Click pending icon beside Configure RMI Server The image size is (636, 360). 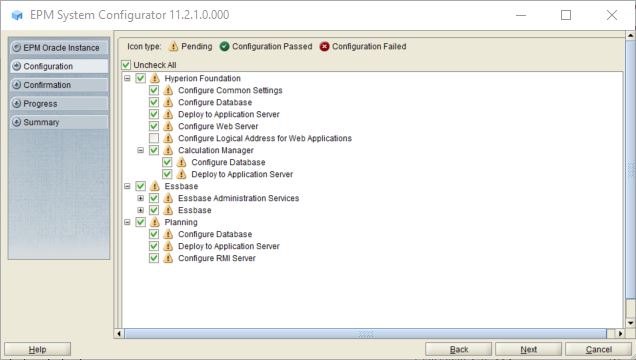pyautogui.click(x=168, y=258)
